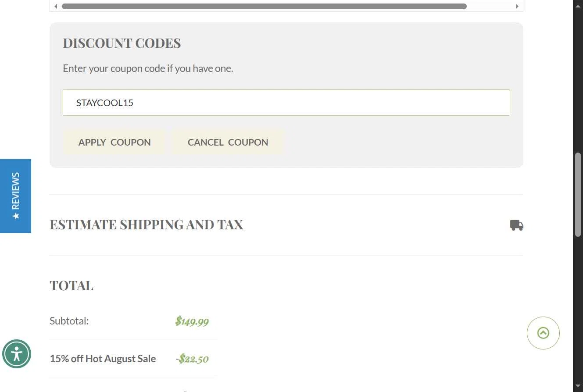The image size is (583, 392).
Task: Click the $149.99 subtotal amount
Action: point(192,321)
